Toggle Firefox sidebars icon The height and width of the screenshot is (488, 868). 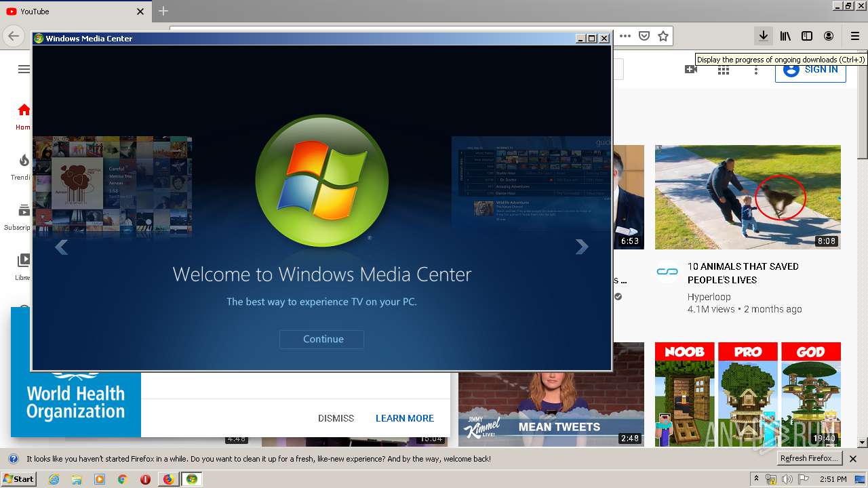(x=807, y=36)
